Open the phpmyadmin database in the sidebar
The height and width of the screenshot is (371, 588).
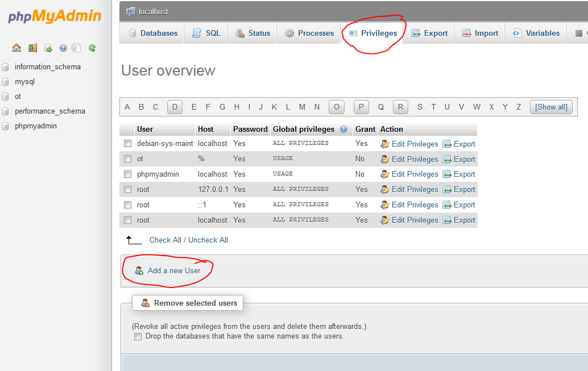point(36,126)
